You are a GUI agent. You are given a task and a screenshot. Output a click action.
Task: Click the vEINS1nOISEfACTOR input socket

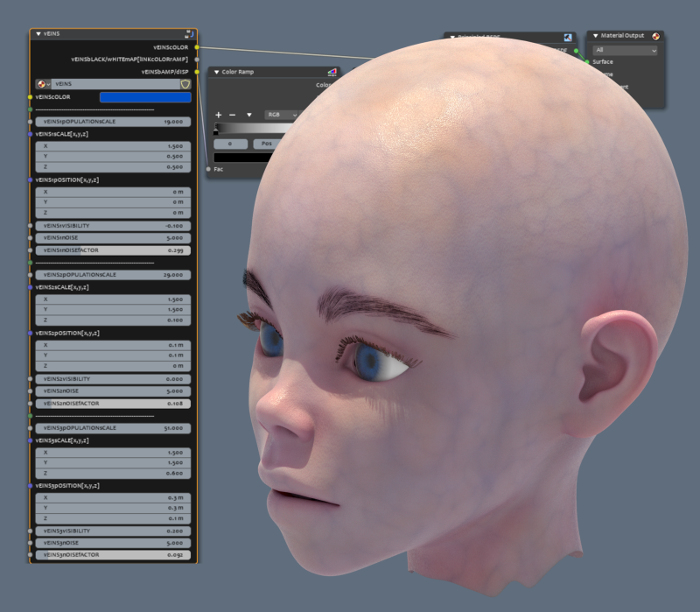tap(30, 250)
